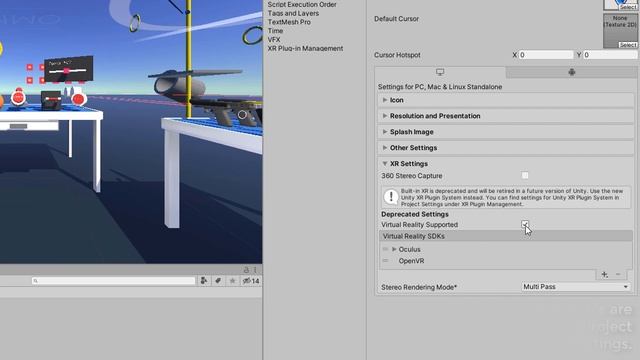Viewport: 640px width, 360px height.
Task: Open XR Plug-in Management settings
Action: pos(305,48)
